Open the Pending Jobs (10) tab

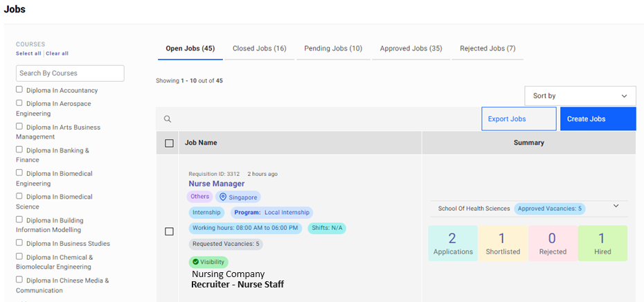[x=333, y=48]
